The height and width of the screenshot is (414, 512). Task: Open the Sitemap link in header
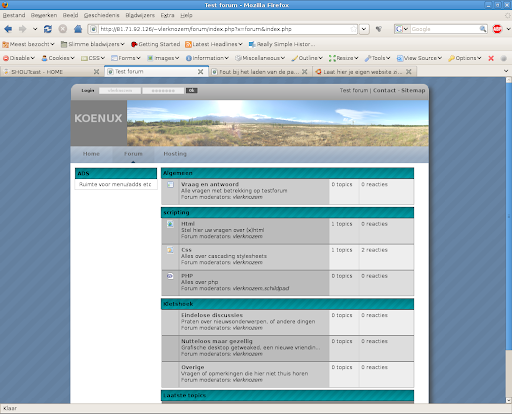413,90
